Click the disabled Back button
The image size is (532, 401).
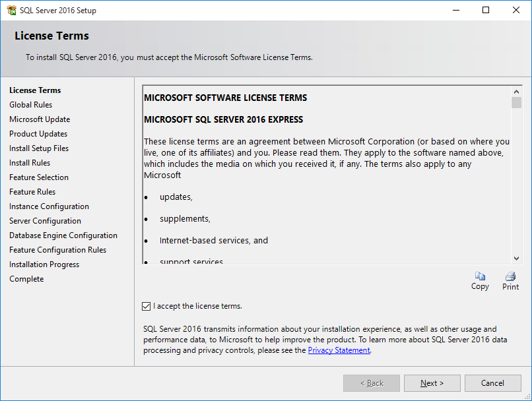point(371,383)
